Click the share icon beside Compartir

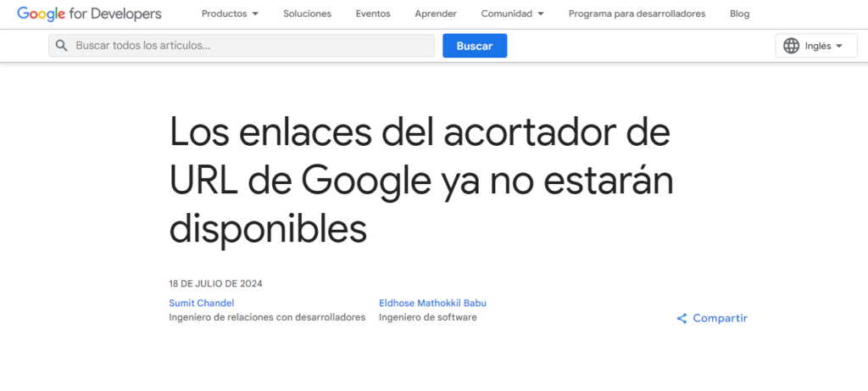point(682,318)
